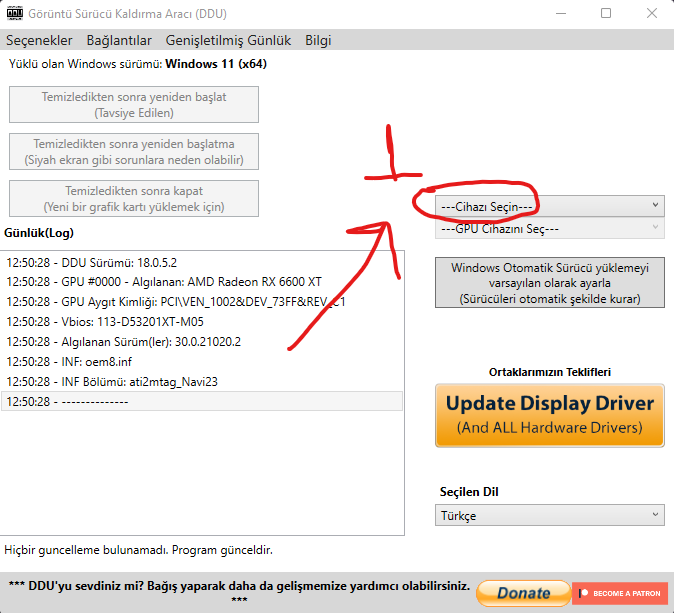
Task: Select log line INF: oem8.inf
Action: pos(202,362)
